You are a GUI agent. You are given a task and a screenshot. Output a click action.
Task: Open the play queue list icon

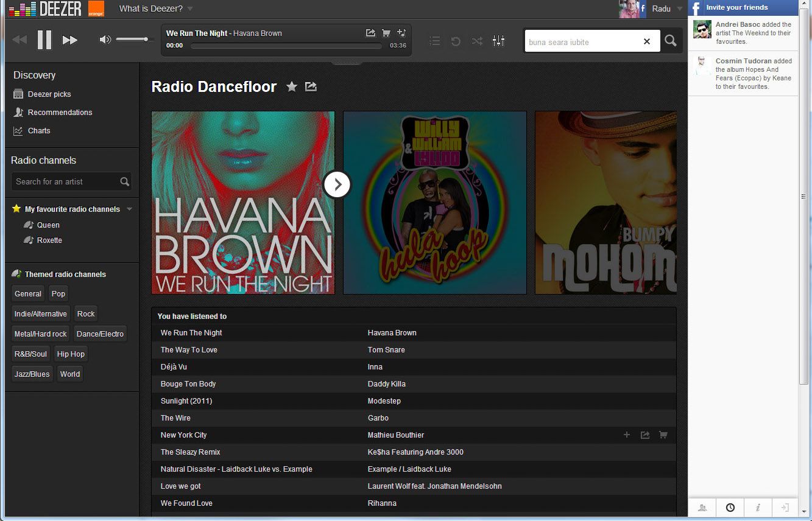coord(434,41)
